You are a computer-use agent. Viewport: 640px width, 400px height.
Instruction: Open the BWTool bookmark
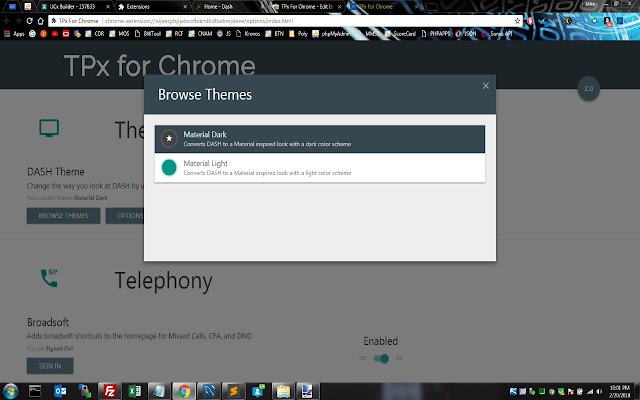pyautogui.click(x=147, y=34)
